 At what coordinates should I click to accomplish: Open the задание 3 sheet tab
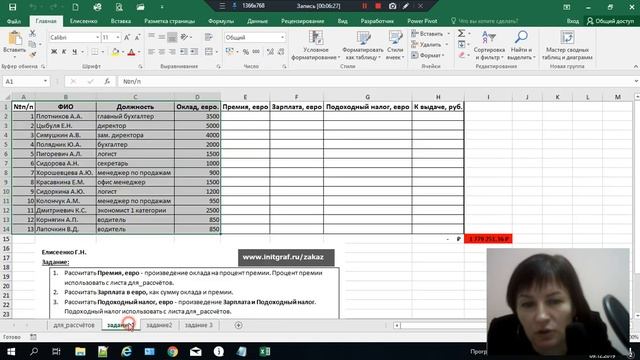point(199,325)
